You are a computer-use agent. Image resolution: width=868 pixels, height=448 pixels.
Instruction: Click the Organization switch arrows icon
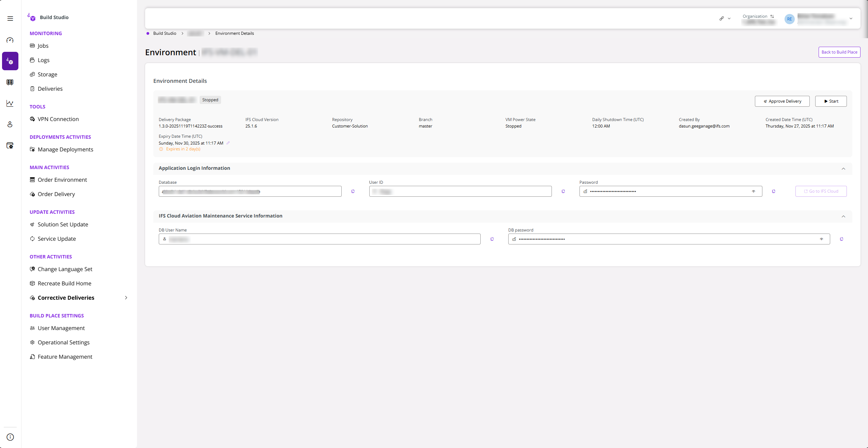[x=772, y=16]
